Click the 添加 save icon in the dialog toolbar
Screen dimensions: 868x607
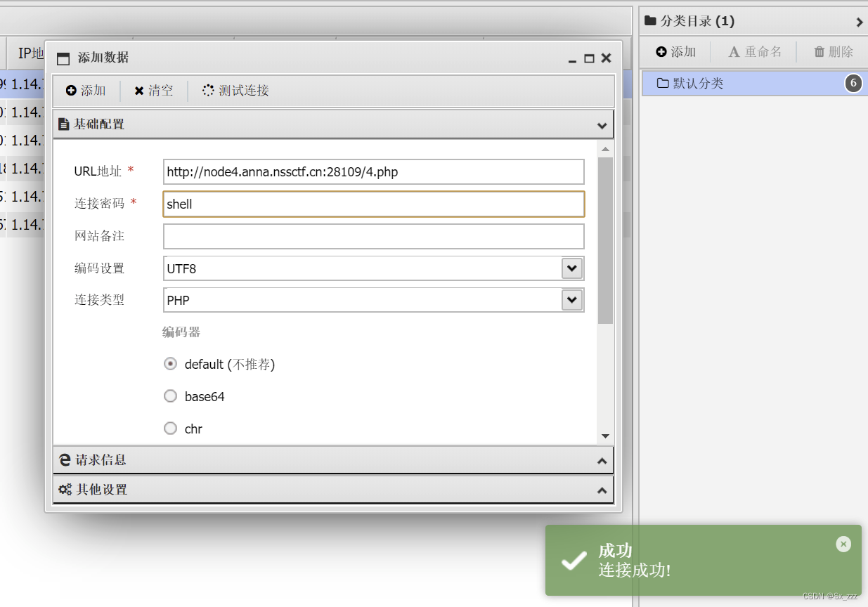pyautogui.click(x=72, y=90)
